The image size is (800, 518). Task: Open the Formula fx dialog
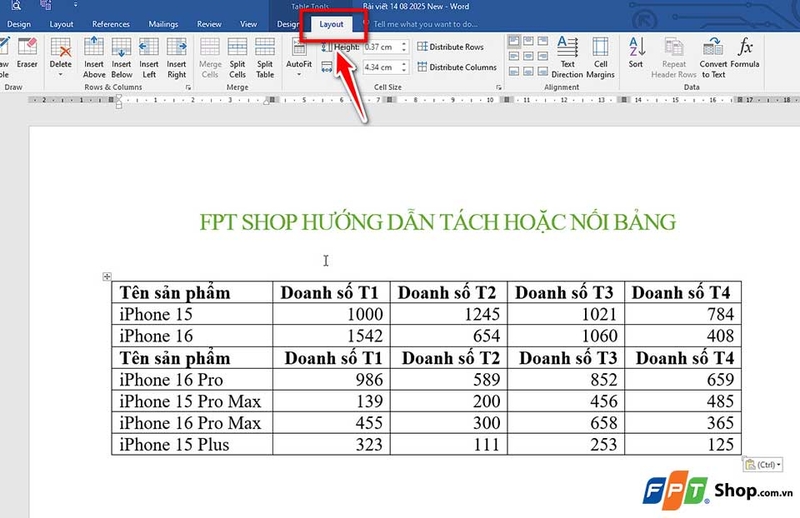click(745, 53)
